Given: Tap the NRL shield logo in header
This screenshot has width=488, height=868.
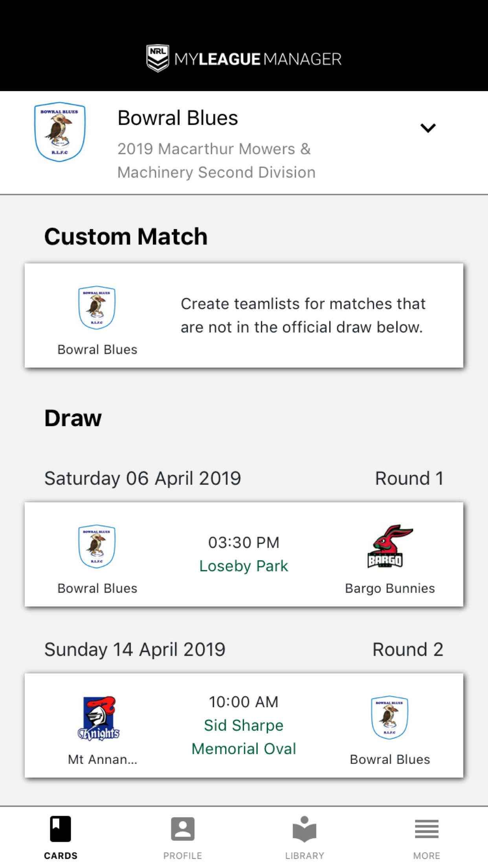Looking at the screenshot, I should (158, 59).
